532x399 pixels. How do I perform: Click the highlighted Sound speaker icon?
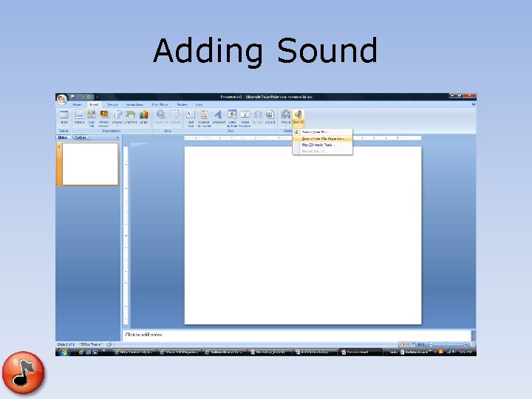point(298,115)
